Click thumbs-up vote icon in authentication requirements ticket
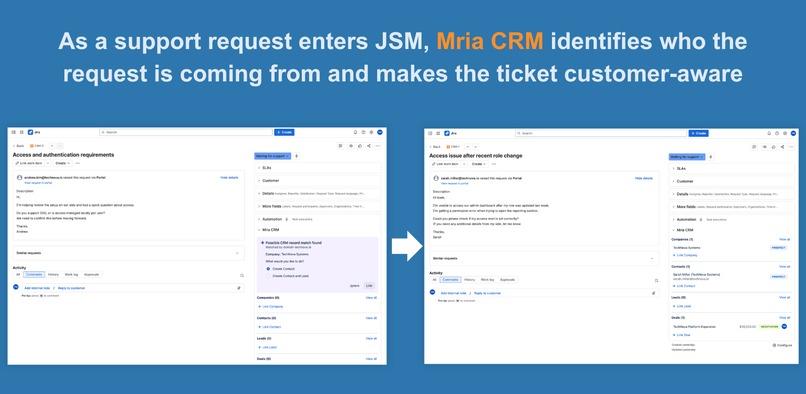806x394 pixels. pos(360,146)
